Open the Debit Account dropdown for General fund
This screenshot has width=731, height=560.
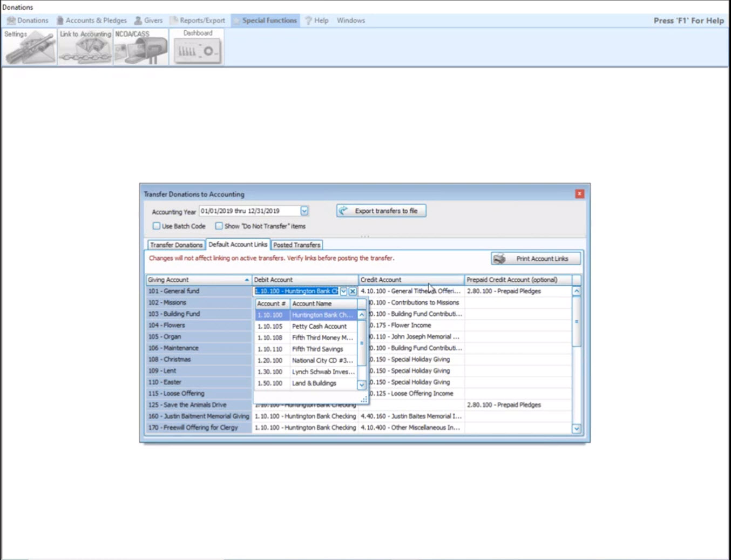point(343,291)
